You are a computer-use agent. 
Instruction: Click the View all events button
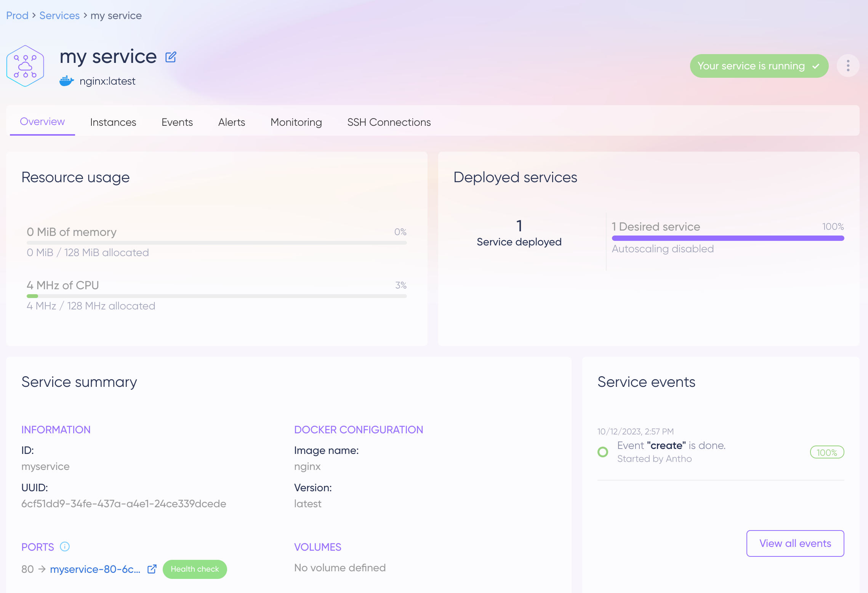(795, 543)
